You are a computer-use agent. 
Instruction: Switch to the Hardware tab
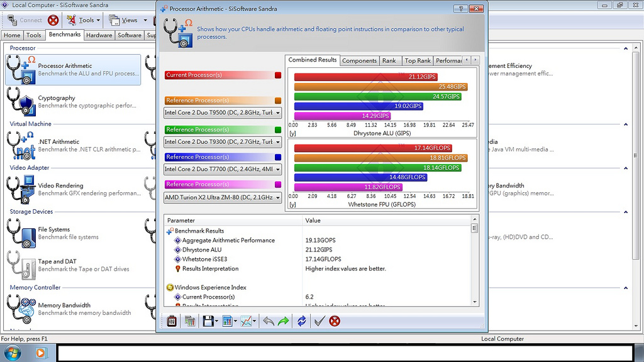click(99, 35)
